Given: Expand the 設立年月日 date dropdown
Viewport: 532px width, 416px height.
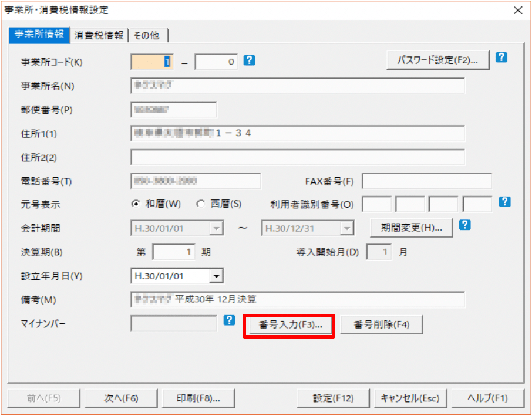Looking at the screenshot, I should tap(216, 276).
